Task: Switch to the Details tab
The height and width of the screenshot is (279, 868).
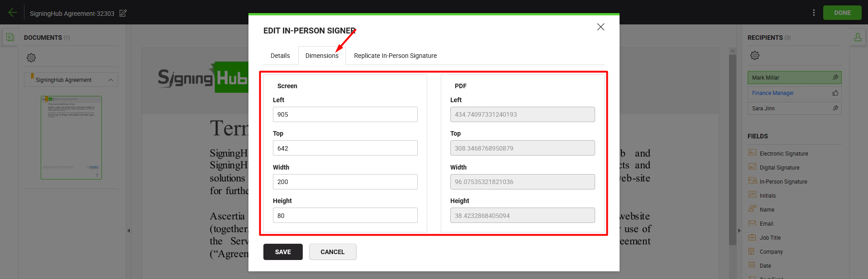Action: tap(280, 56)
